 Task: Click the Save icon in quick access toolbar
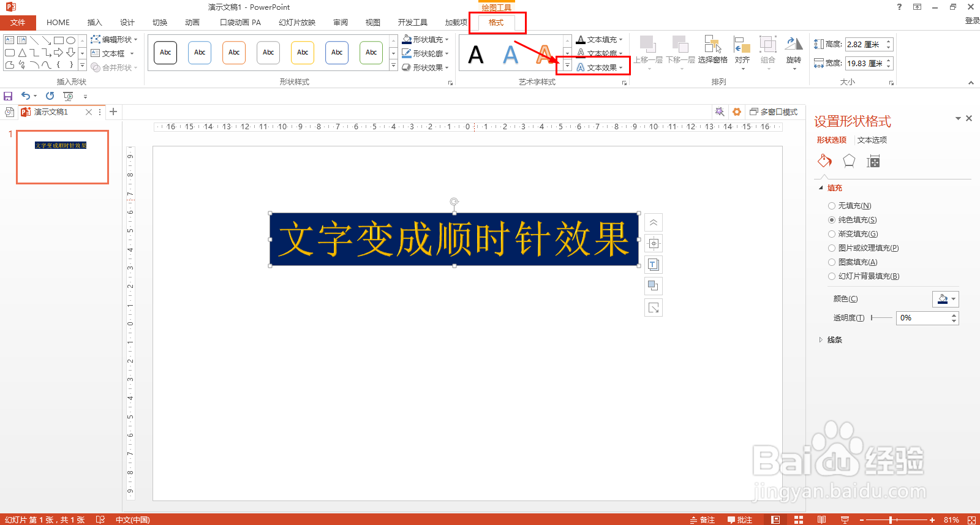[8, 96]
